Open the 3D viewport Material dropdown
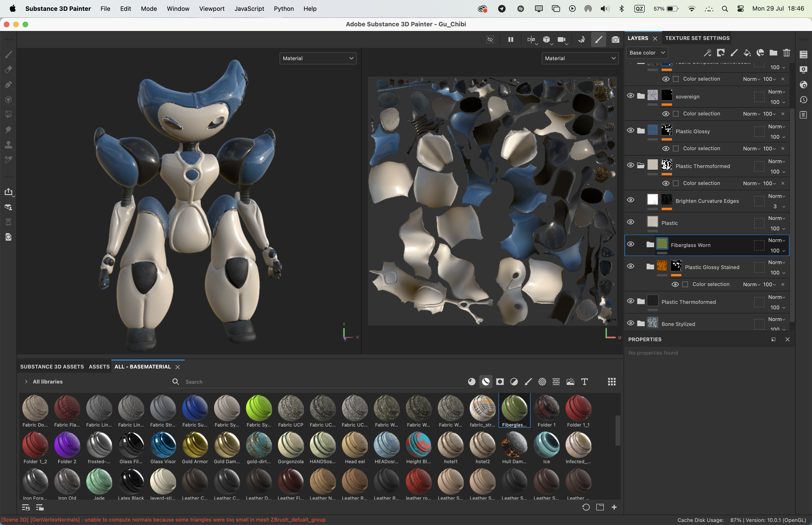The height and width of the screenshot is (525, 812). (x=318, y=58)
